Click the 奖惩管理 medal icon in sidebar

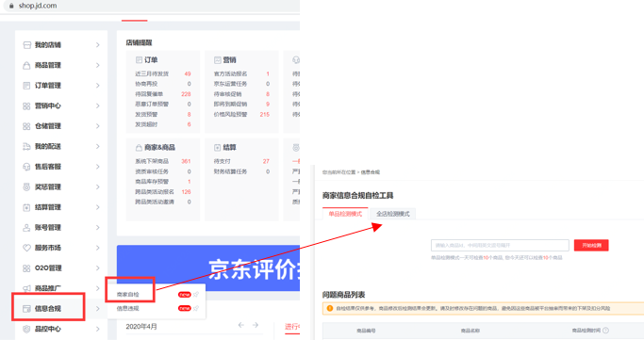tap(26, 187)
